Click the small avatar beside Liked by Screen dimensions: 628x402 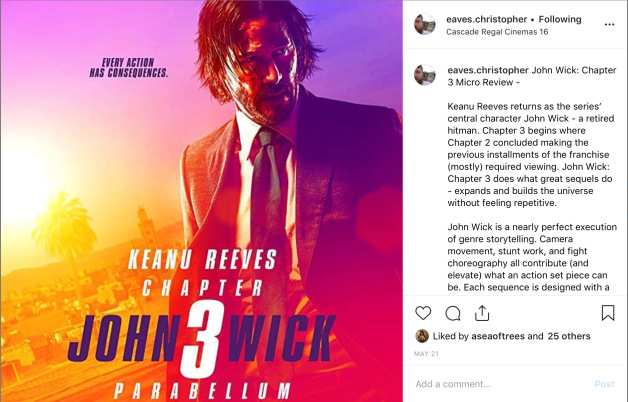[422, 336]
